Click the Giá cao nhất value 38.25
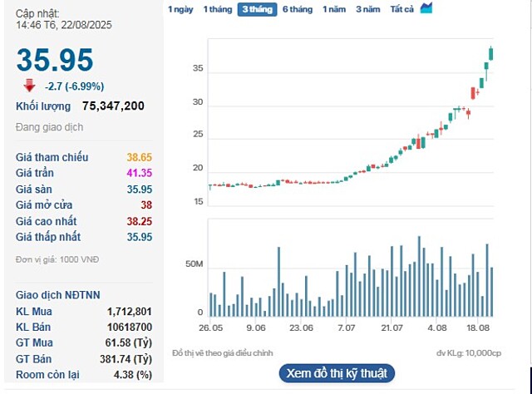 click(x=139, y=221)
